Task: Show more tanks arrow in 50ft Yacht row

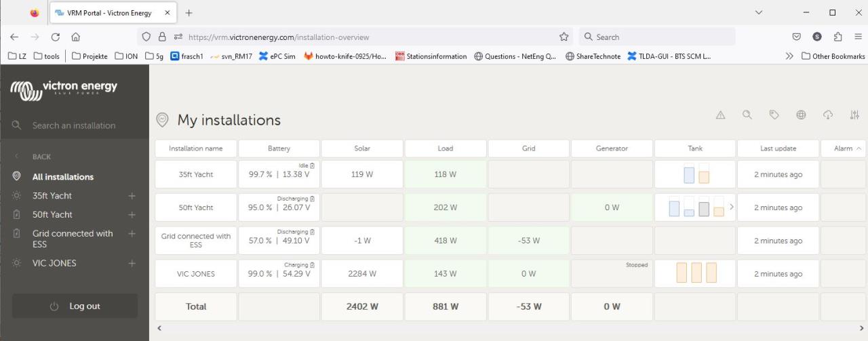Action: [x=731, y=207]
